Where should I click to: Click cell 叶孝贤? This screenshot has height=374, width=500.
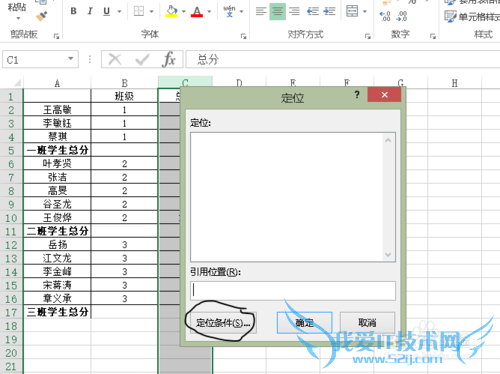click(x=57, y=164)
